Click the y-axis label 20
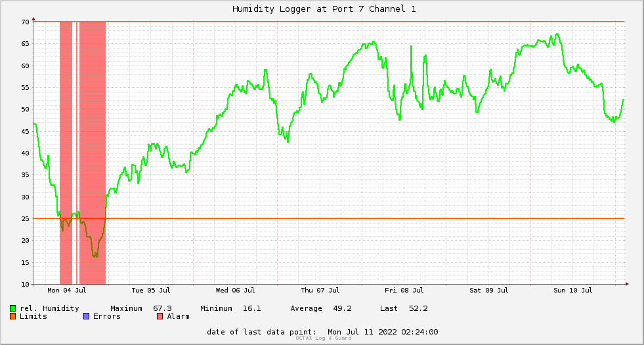 pyautogui.click(x=25, y=241)
